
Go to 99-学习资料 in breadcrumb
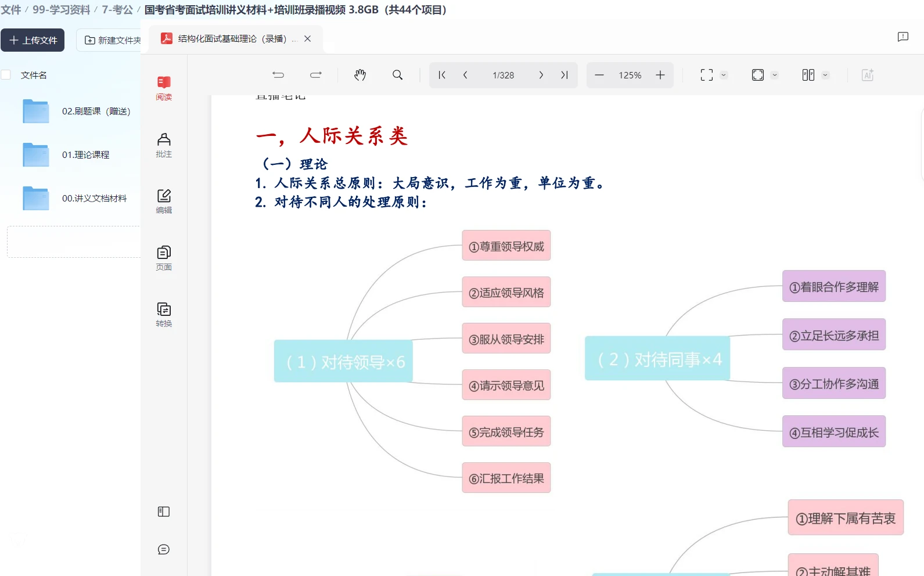click(61, 10)
